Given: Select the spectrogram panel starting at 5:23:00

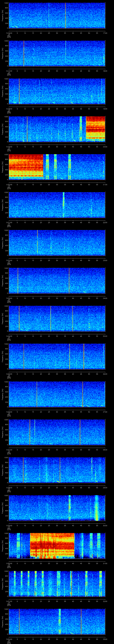Looking at the screenshot, I should [57, 280].
